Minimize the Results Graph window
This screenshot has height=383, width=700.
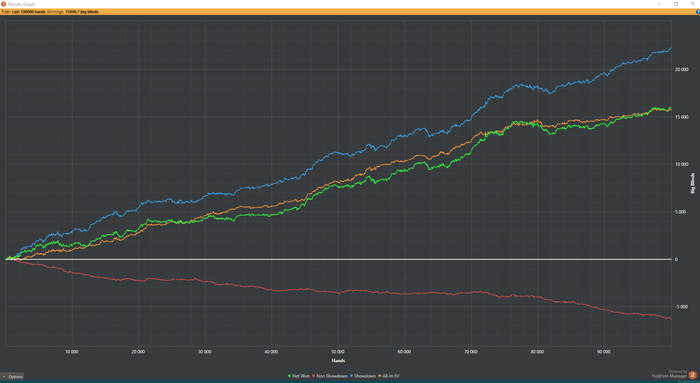pyautogui.click(x=659, y=4)
